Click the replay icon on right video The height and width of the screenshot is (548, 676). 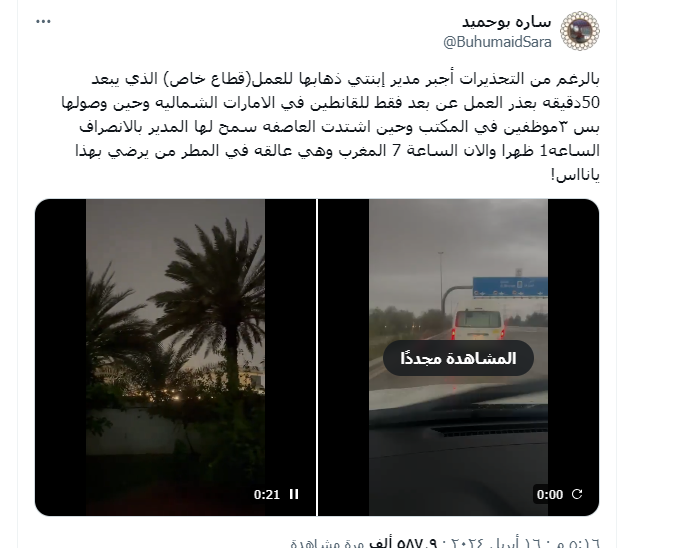(577, 494)
